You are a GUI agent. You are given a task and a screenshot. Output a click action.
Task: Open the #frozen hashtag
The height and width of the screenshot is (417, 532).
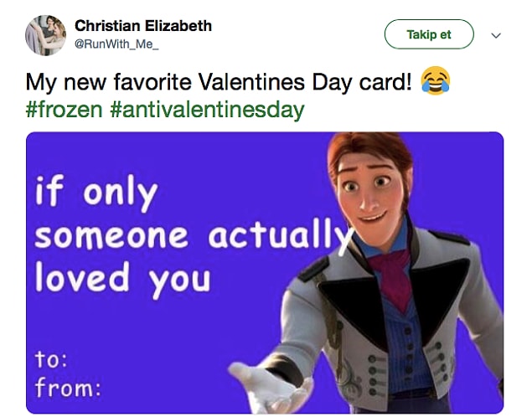coord(64,110)
